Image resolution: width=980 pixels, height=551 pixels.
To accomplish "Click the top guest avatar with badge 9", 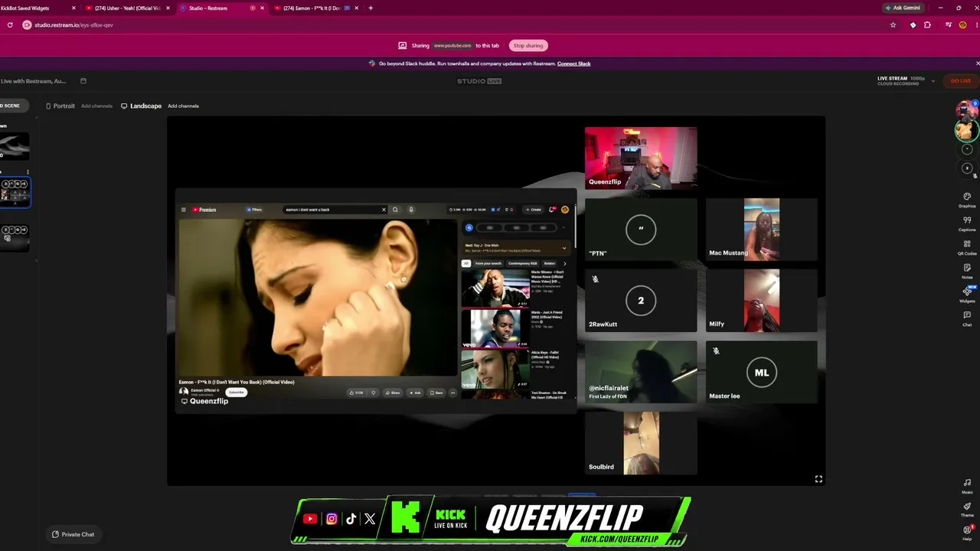I will pos(968,109).
